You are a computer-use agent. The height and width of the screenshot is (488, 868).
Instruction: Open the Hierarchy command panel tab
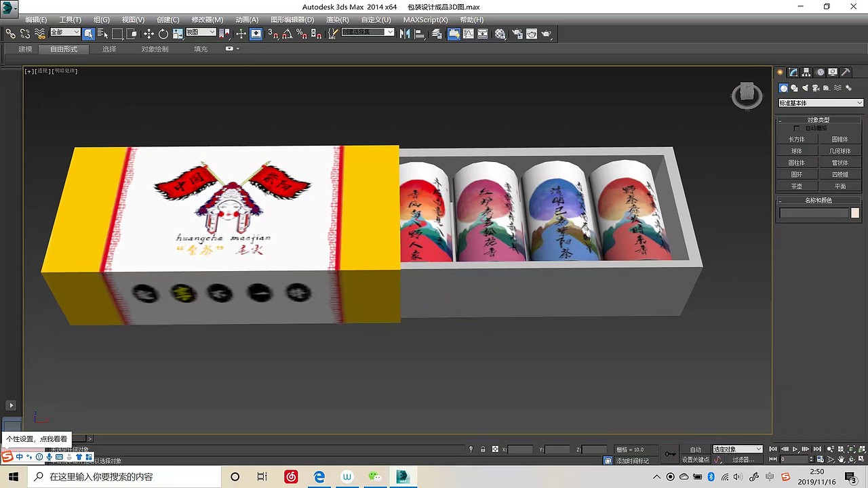click(x=806, y=72)
